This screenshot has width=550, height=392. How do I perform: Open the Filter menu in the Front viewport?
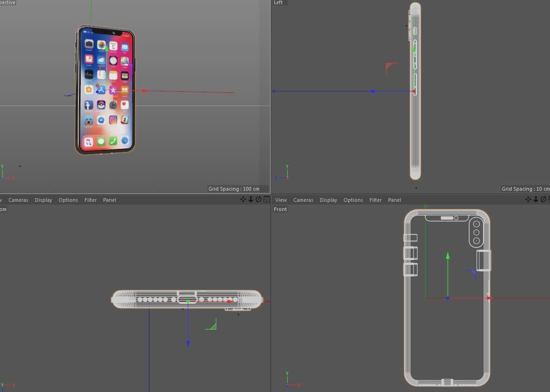click(375, 200)
